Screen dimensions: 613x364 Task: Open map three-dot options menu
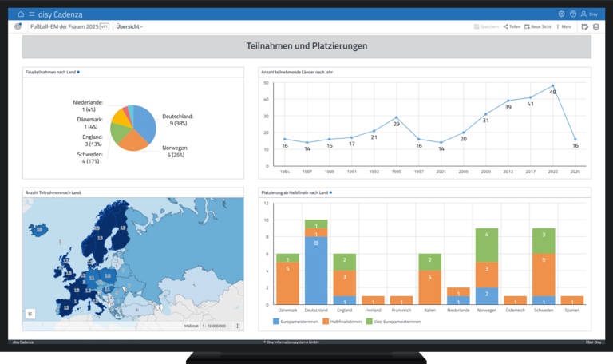click(x=237, y=326)
